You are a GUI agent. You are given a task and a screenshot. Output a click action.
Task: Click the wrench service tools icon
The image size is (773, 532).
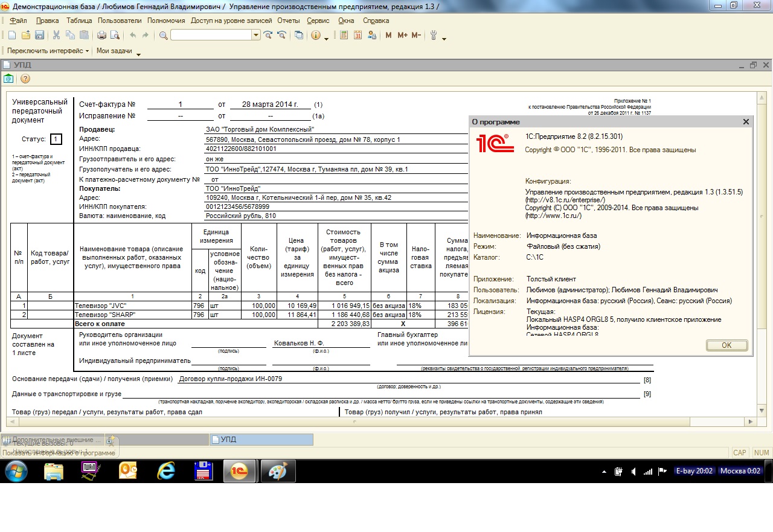coord(434,35)
